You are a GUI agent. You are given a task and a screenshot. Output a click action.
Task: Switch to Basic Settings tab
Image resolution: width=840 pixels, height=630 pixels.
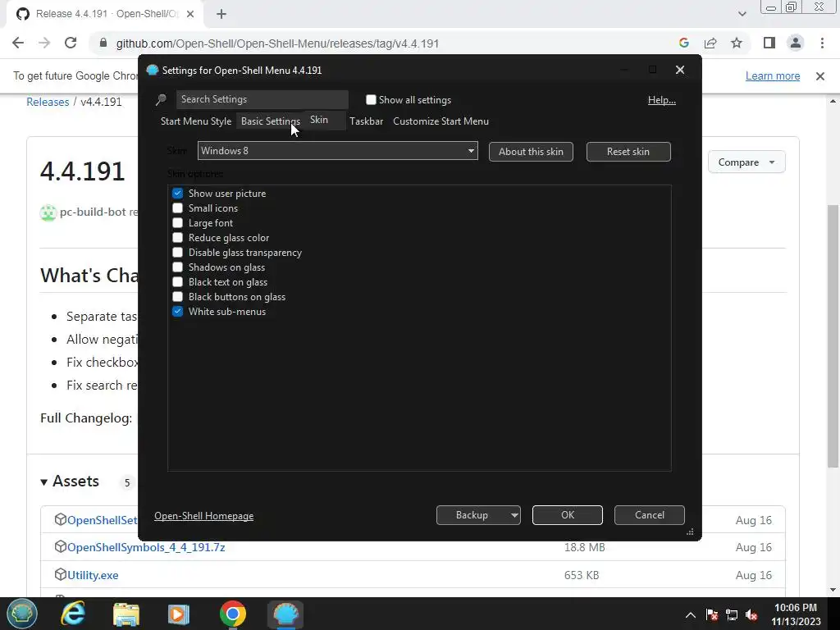[x=271, y=121]
